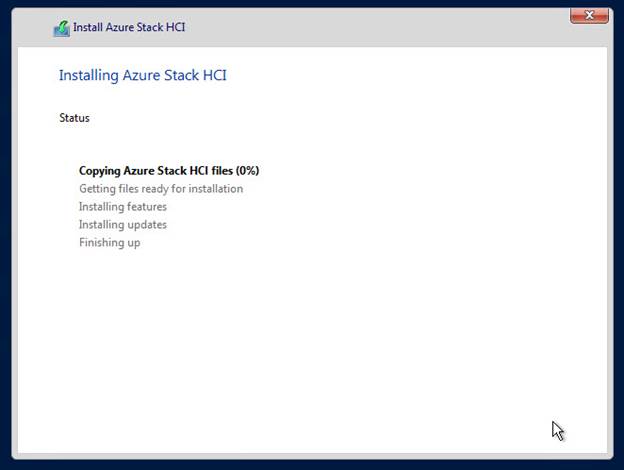
Task: Click the word Azure in window title
Action: pyautogui.click(x=119, y=27)
